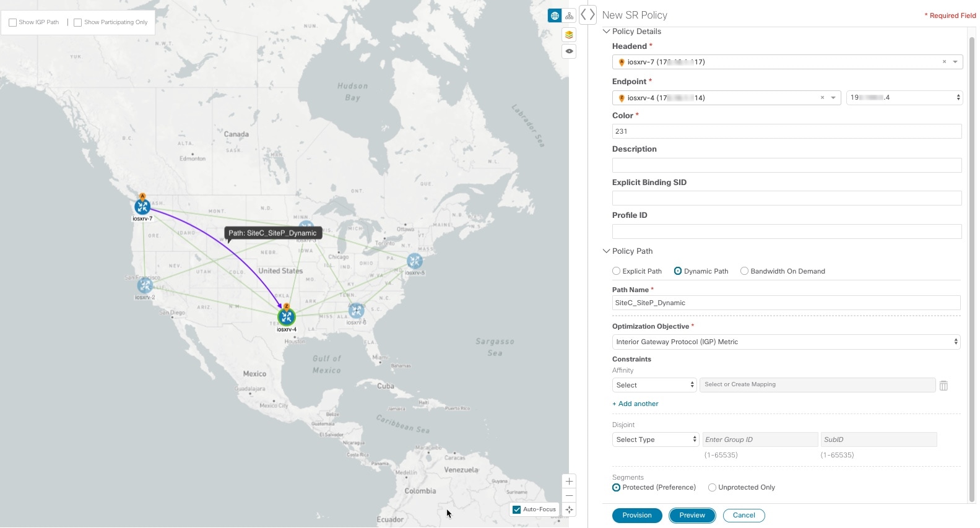Click the Provision button
This screenshot has height=528, width=980.
pos(637,515)
